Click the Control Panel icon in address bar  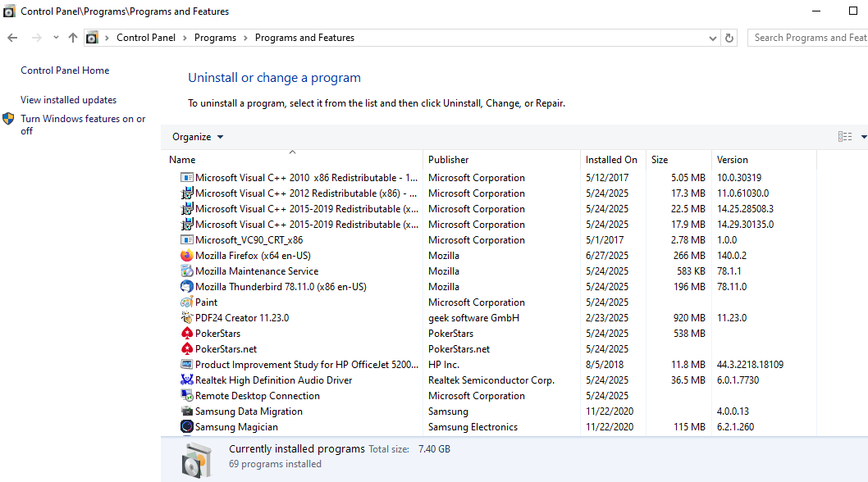pos(92,38)
